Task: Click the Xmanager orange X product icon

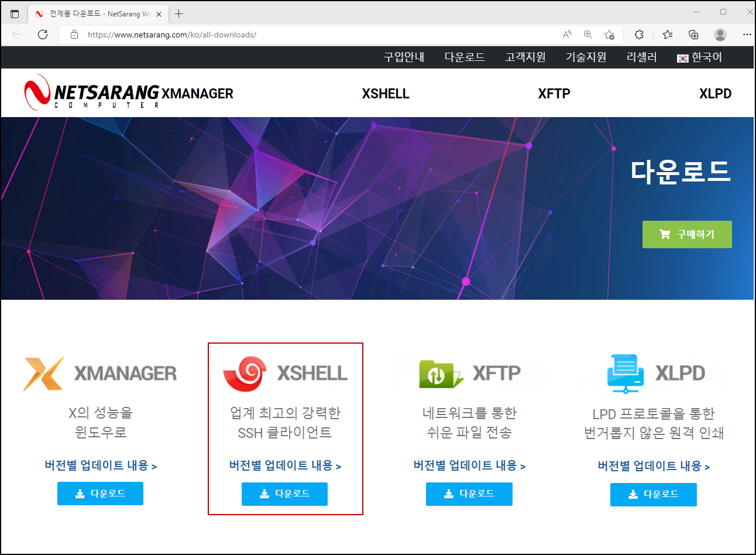Action: (x=43, y=374)
